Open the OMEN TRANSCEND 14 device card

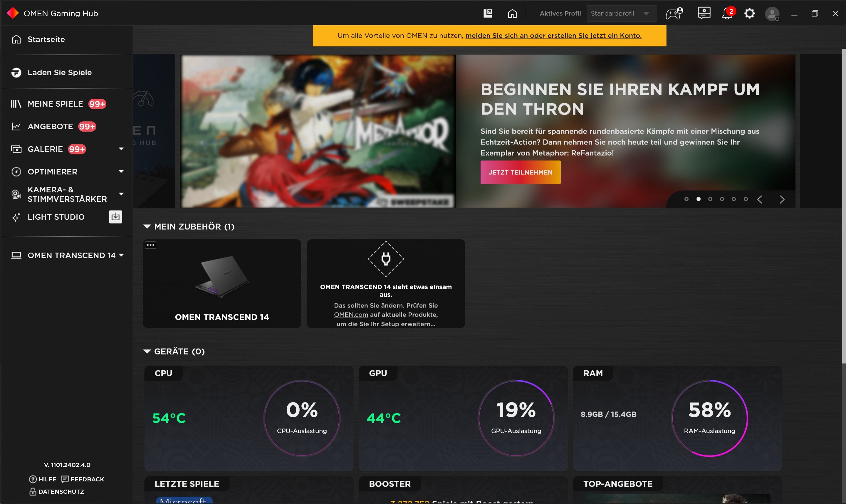222,284
